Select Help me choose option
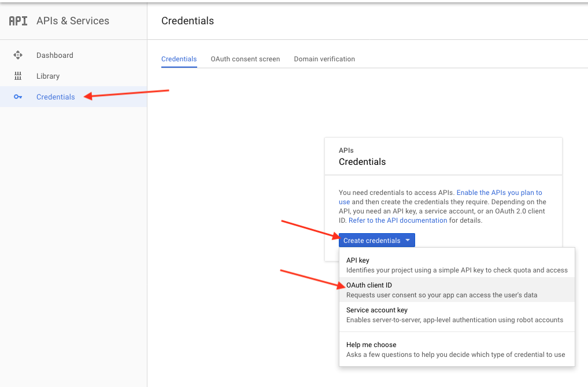This screenshot has height=387, width=588. coord(457,349)
